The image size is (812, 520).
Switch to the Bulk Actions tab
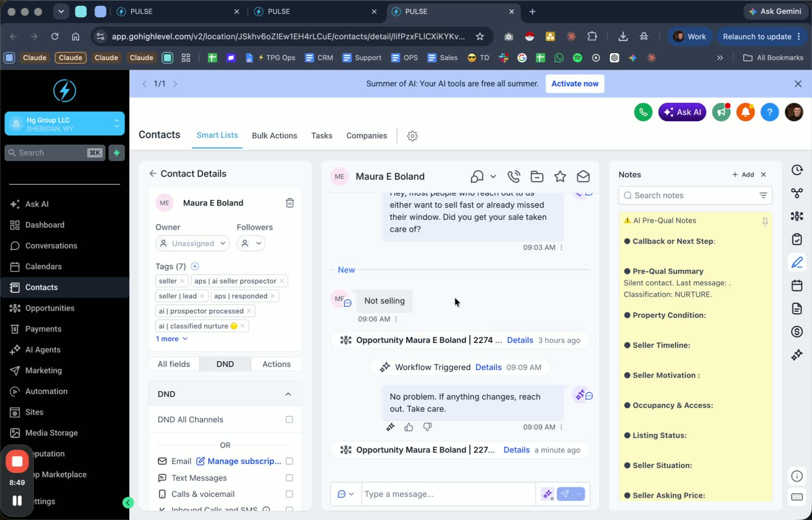pyautogui.click(x=274, y=136)
